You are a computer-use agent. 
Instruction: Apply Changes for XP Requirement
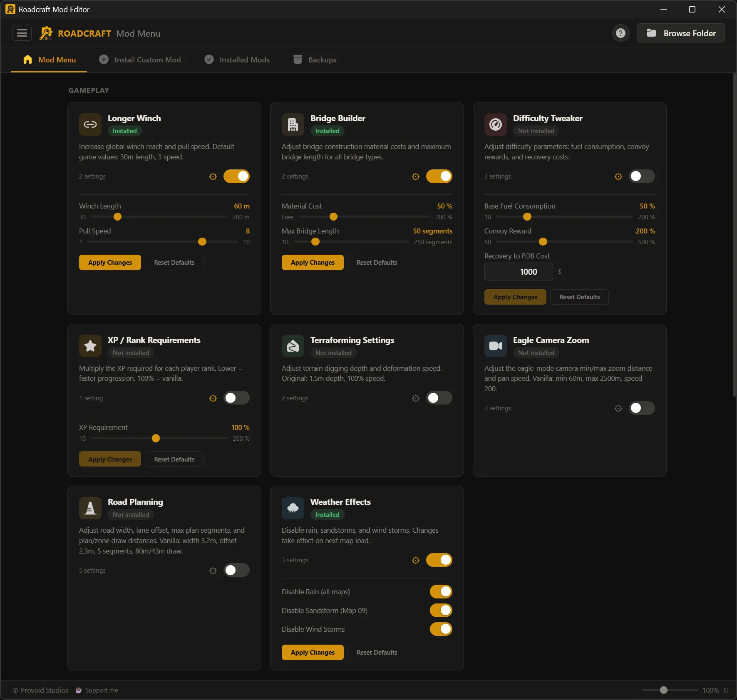tap(110, 459)
